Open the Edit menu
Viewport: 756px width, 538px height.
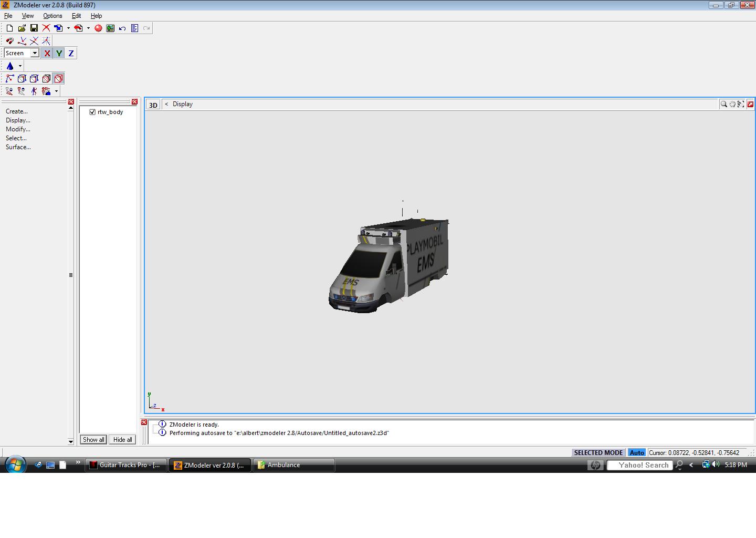pyautogui.click(x=76, y=16)
